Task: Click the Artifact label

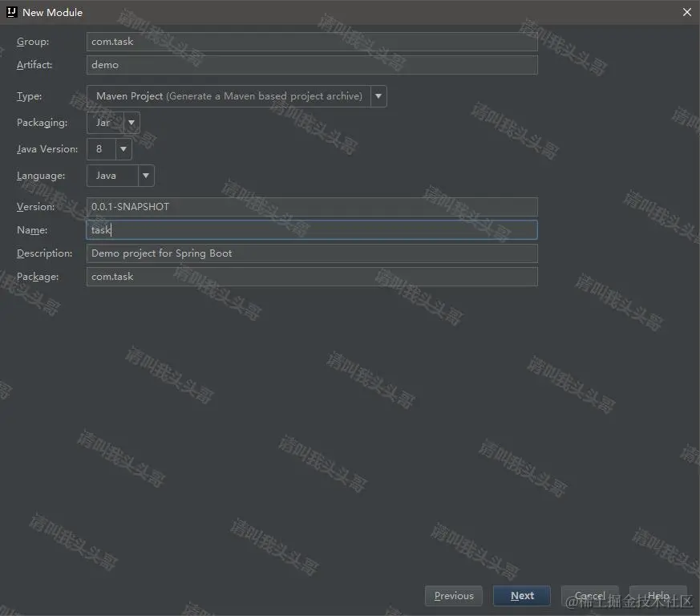Action: tap(34, 65)
